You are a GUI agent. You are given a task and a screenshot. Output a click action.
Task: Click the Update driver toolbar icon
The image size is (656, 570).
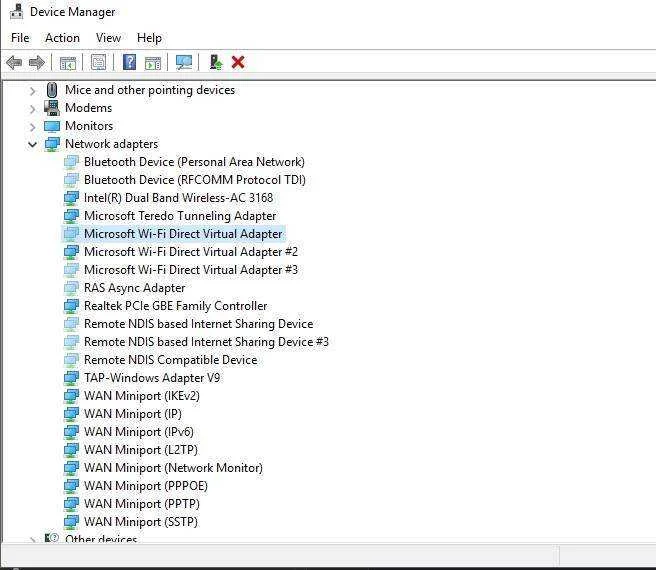tap(216, 62)
